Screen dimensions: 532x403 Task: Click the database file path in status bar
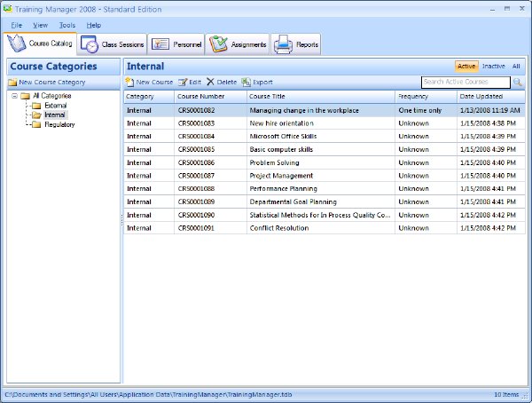[x=148, y=394]
